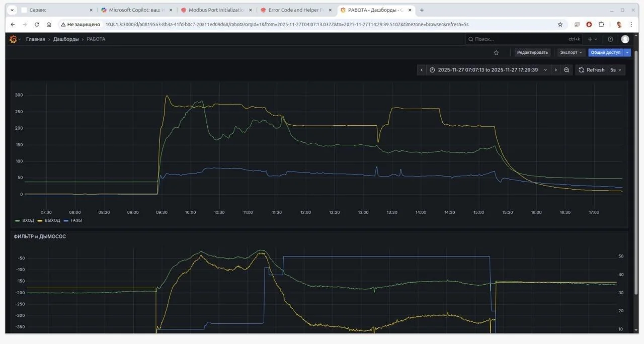Switch to the Modbus Port Initialization tab
This screenshot has width=644, height=344.
[x=215, y=10]
